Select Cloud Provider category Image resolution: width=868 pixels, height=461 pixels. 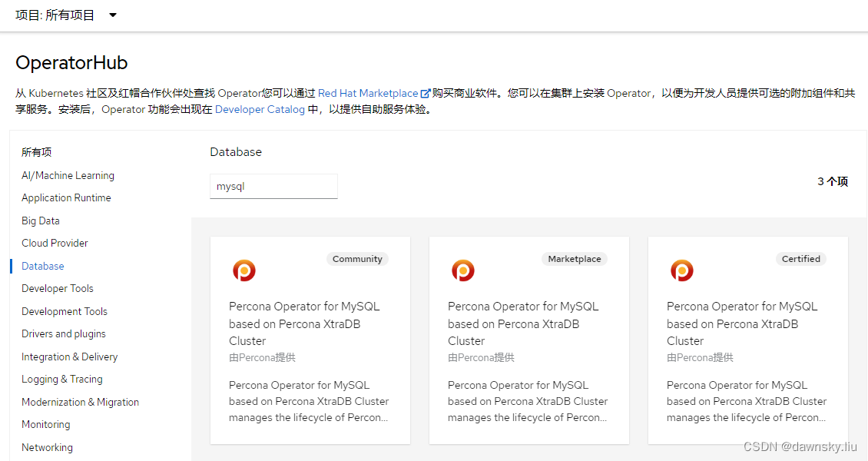[x=55, y=243]
